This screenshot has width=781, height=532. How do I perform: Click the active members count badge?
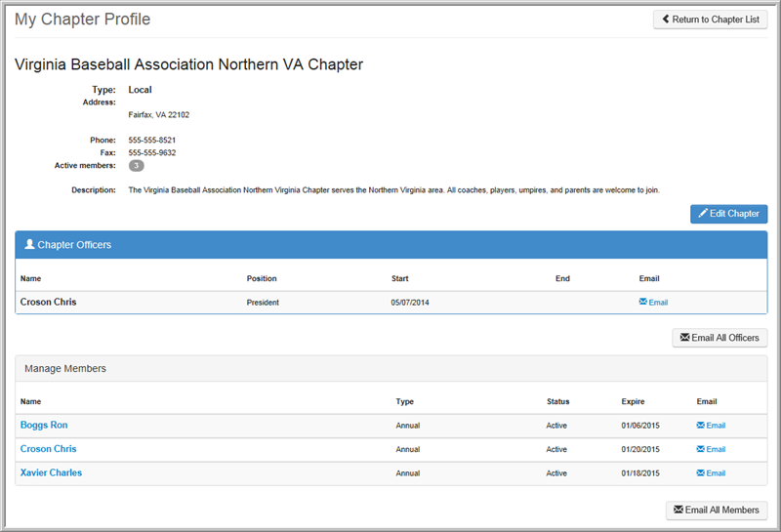pos(137,165)
